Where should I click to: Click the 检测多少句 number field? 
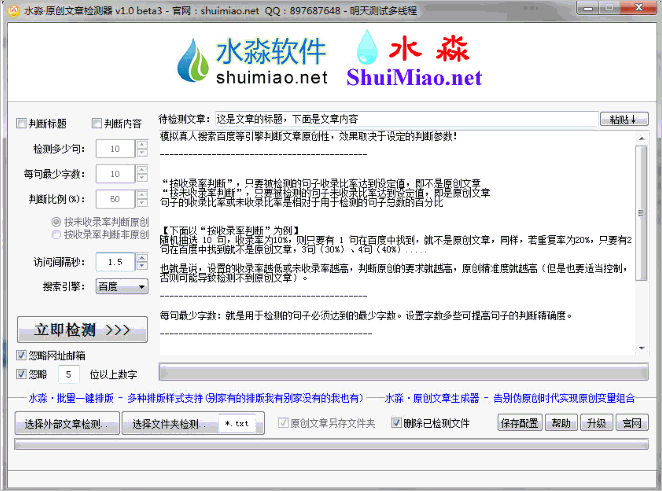(x=115, y=149)
